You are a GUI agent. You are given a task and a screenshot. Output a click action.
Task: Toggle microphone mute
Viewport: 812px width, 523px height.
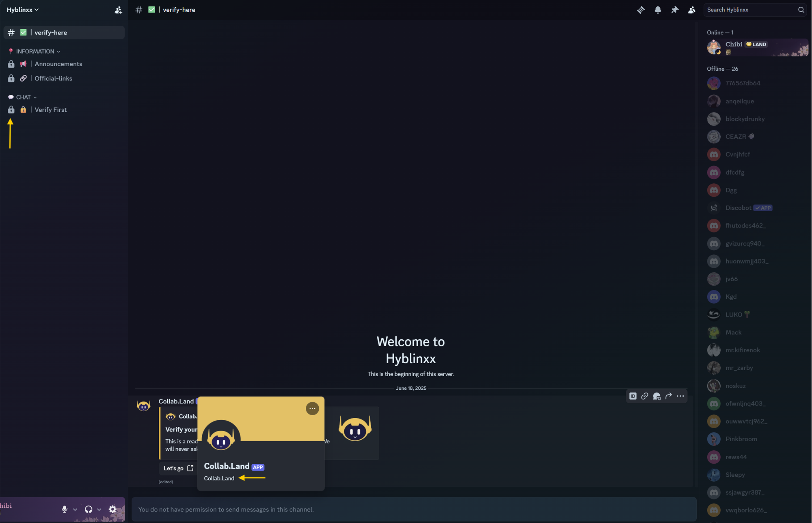64,509
